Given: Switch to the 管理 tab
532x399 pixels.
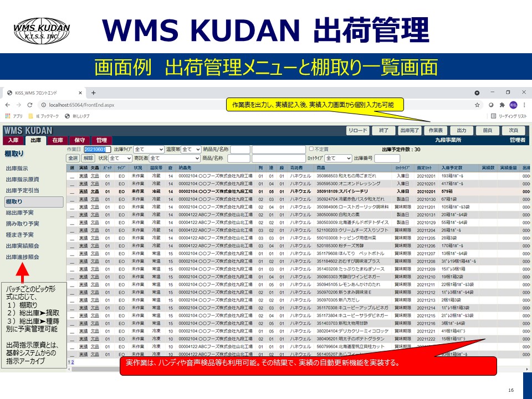Looking at the screenshot, I should tap(101, 140).
